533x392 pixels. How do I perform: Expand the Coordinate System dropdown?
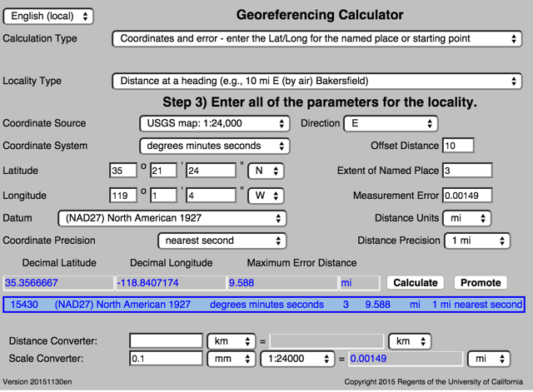(x=214, y=146)
